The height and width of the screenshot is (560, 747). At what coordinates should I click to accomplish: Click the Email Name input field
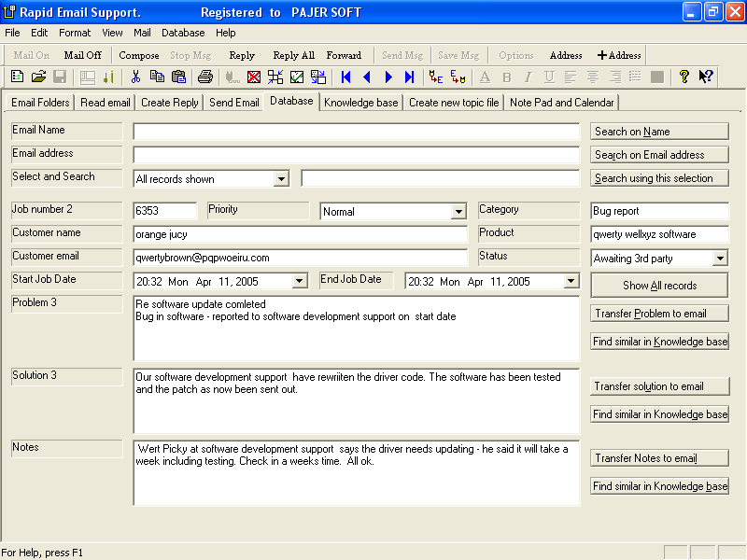[357, 132]
